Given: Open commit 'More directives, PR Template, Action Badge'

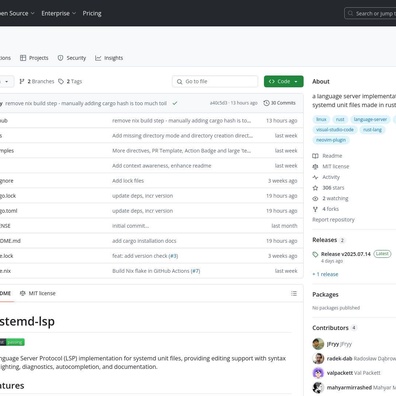Looking at the screenshot, I should click(181, 151).
